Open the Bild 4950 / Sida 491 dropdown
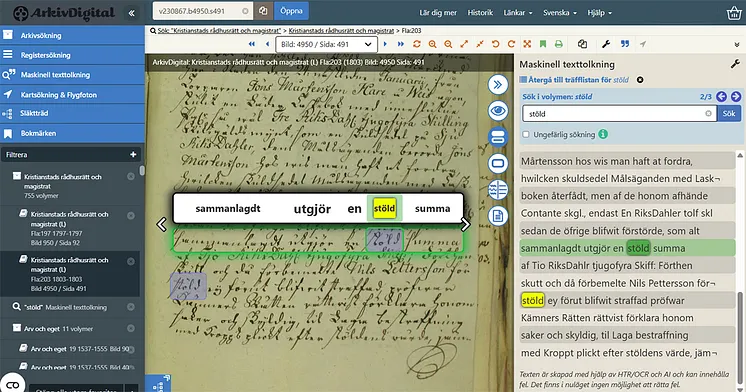This screenshot has height=392, width=746. click(x=326, y=44)
